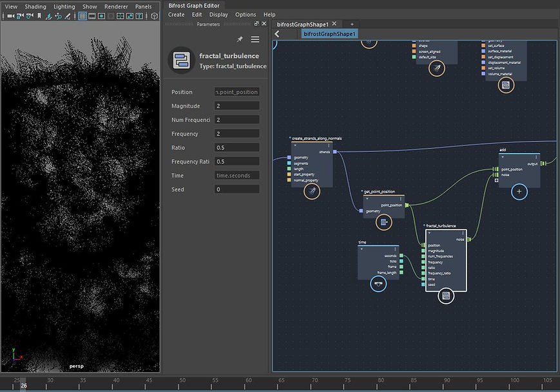The height and width of the screenshot is (392, 560).
Task: Collapse the create_strands_along_normals node arrow
Action: point(295,145)
